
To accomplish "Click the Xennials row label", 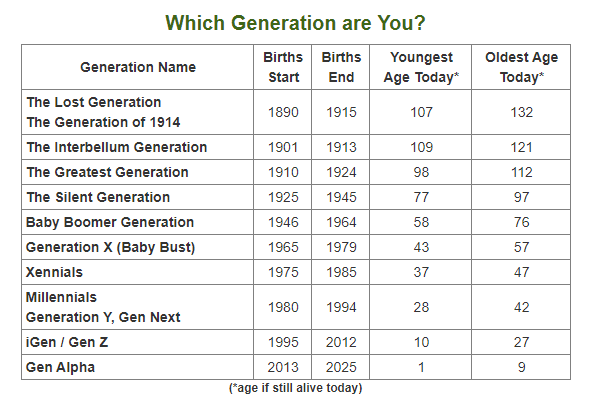I will tap(55, 272).
